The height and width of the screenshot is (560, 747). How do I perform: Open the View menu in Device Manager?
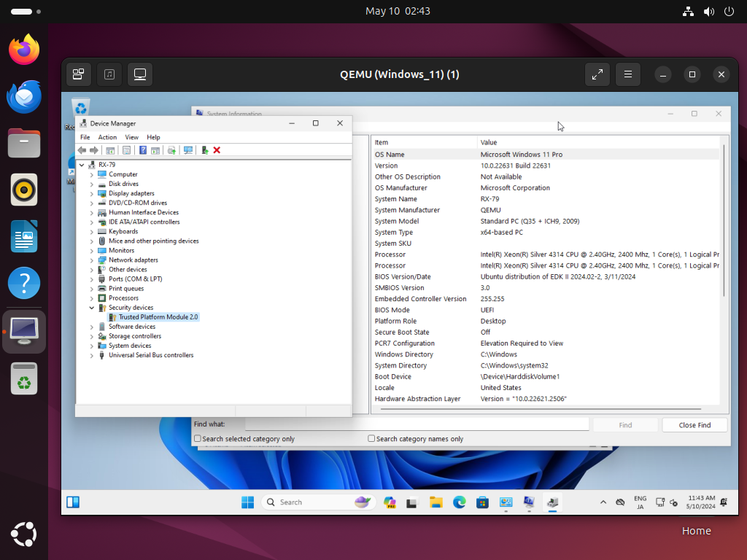131,137
